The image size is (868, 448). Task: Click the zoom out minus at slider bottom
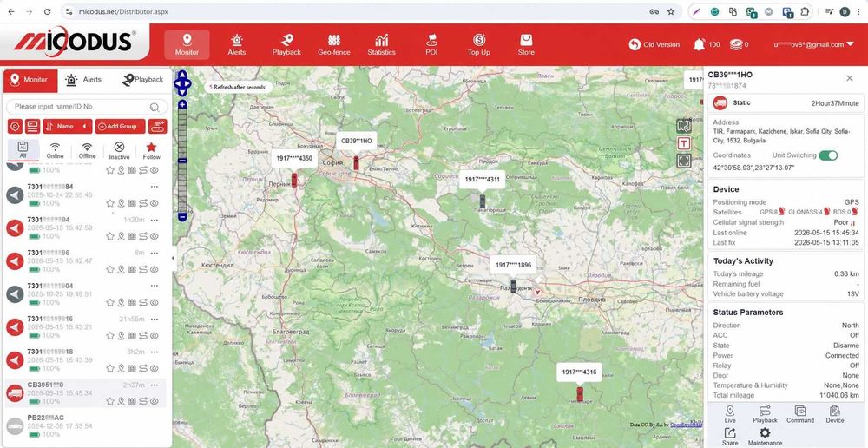point(182,218)
